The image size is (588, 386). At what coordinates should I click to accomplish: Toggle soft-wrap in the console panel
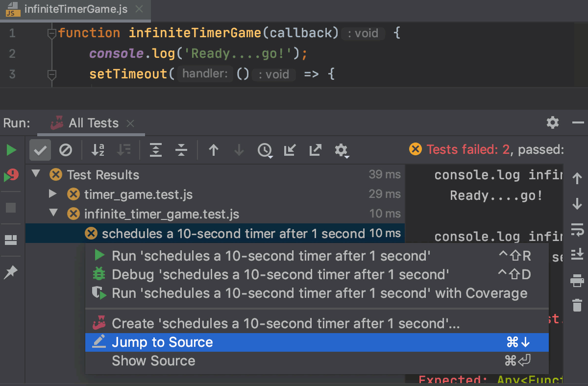[x=577, y=230]
